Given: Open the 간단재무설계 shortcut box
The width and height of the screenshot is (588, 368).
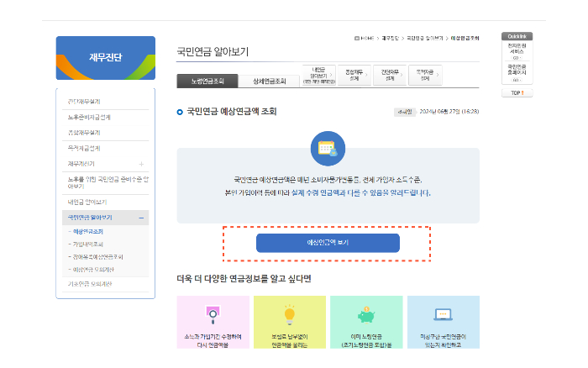Looking at the screenshot, I should pos(390,75).
